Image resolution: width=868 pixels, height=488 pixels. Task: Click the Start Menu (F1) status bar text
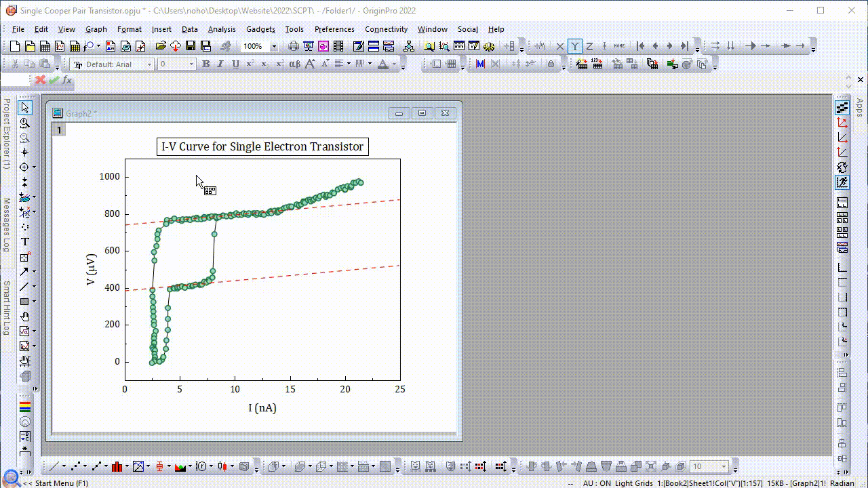pyautogui.click(x=62, y=483)
